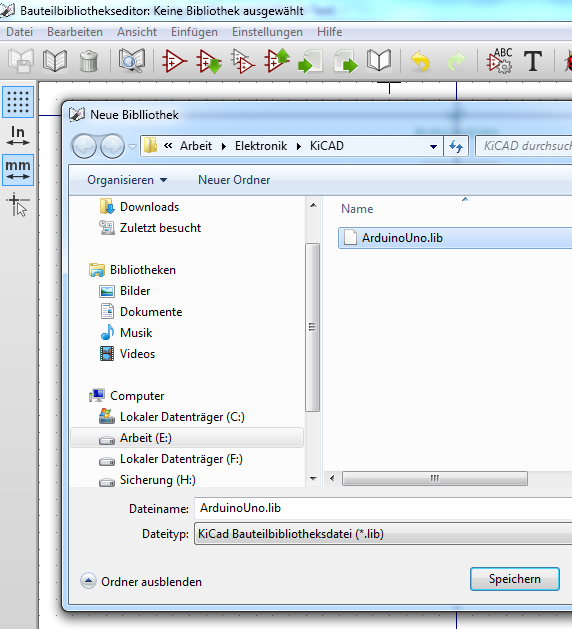The height and width of the screenshot is (629, 572).
Task: Switch units to millimeters
Action: coord(18,170)
